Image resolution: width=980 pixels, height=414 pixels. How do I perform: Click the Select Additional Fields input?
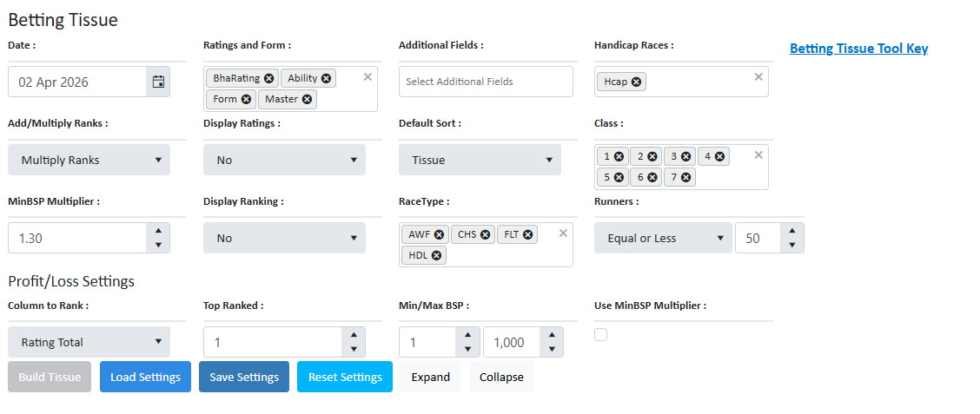pyautogui.click(x=486, y=82)
